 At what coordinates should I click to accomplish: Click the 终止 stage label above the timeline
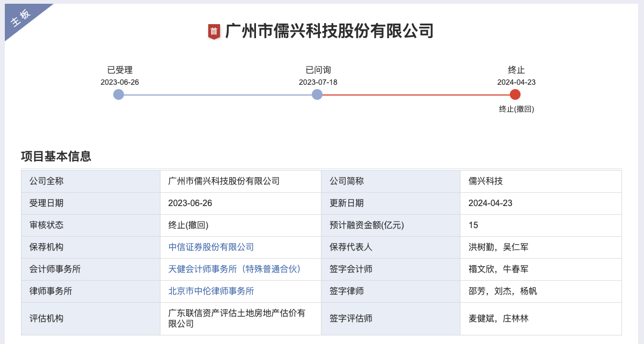[516, 70]
